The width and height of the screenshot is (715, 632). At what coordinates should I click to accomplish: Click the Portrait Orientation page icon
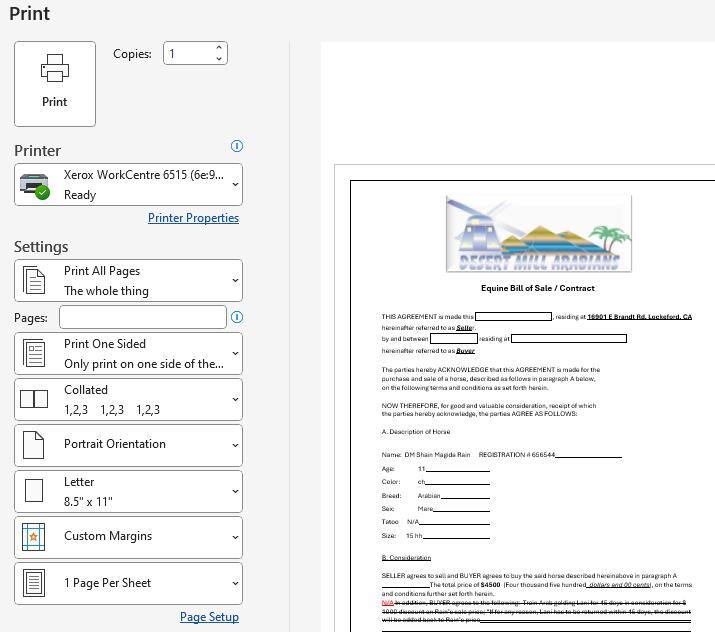click(x=34, y=445)
